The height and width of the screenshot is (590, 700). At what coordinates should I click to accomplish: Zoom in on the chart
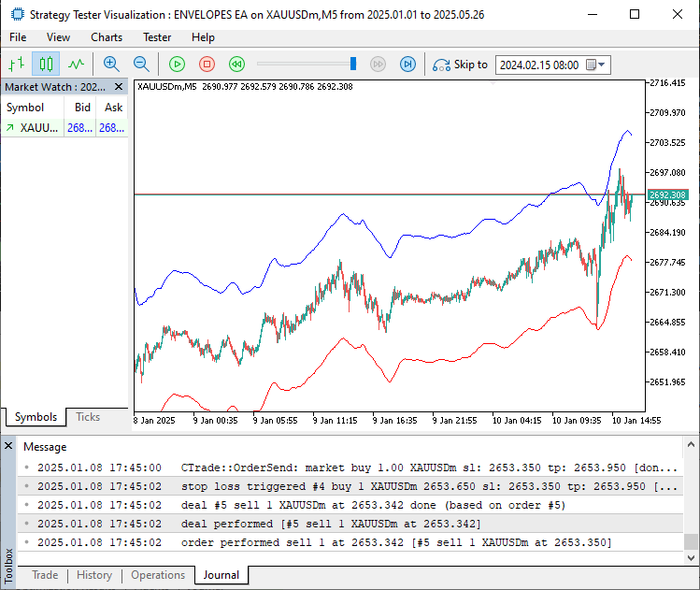(x=111, y=65)
